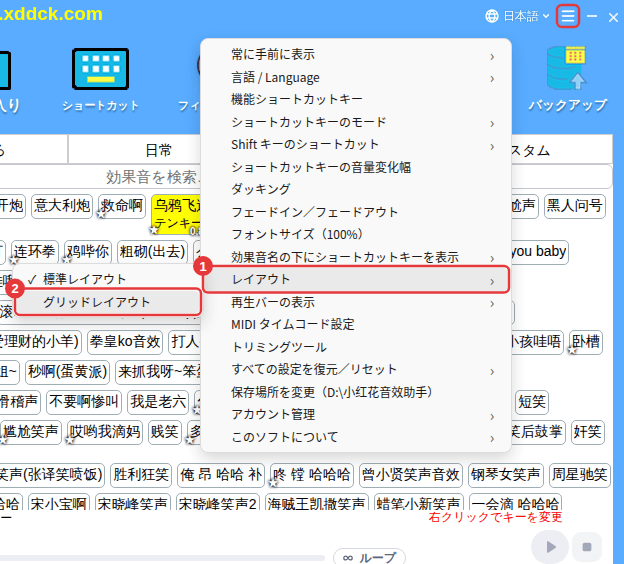Screen dimensions: 624x564
Task: Play the 我是老六 sound effect
Action: pyautogui.click(x=158, y=402)
